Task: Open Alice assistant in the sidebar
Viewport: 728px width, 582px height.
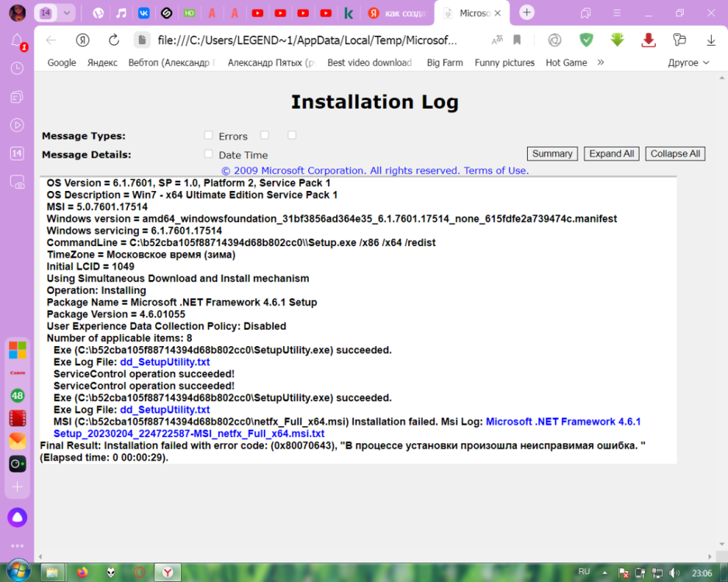Action: tap(17, 518)
